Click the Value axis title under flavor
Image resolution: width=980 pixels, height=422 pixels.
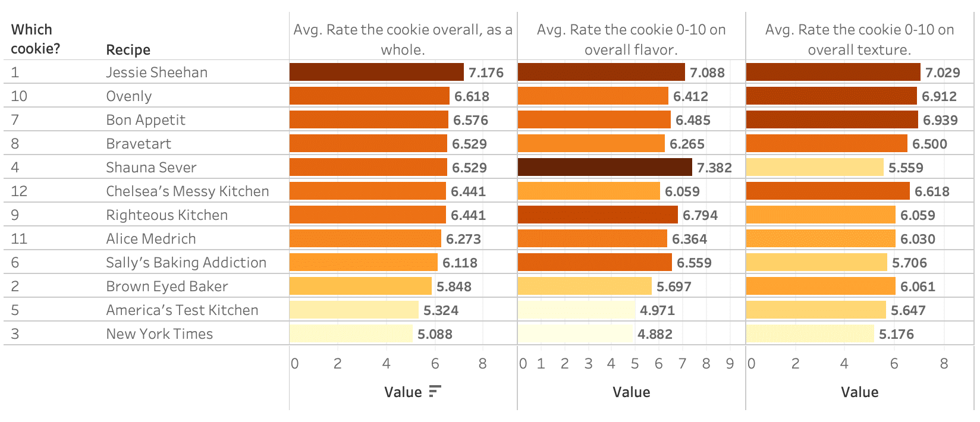(631, 392)
